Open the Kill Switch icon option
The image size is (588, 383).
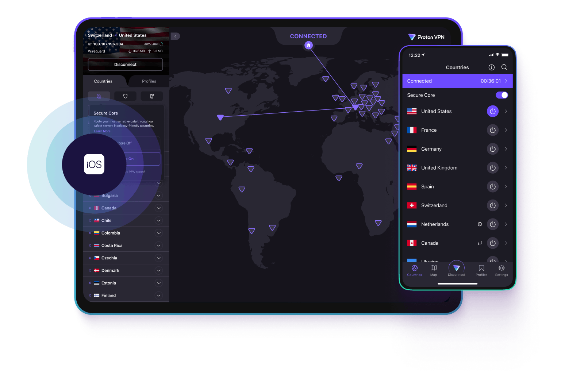click(152, 96)
